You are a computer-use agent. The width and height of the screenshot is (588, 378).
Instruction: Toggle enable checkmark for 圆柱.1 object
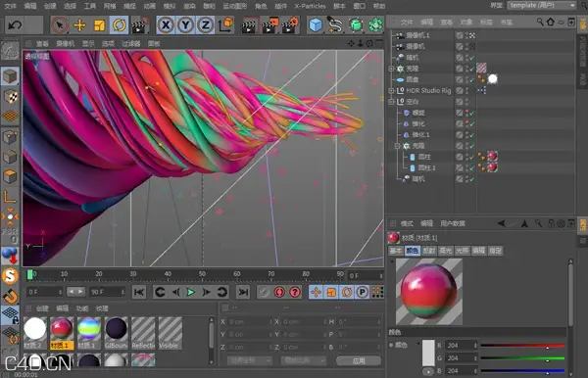click(471, 167)
